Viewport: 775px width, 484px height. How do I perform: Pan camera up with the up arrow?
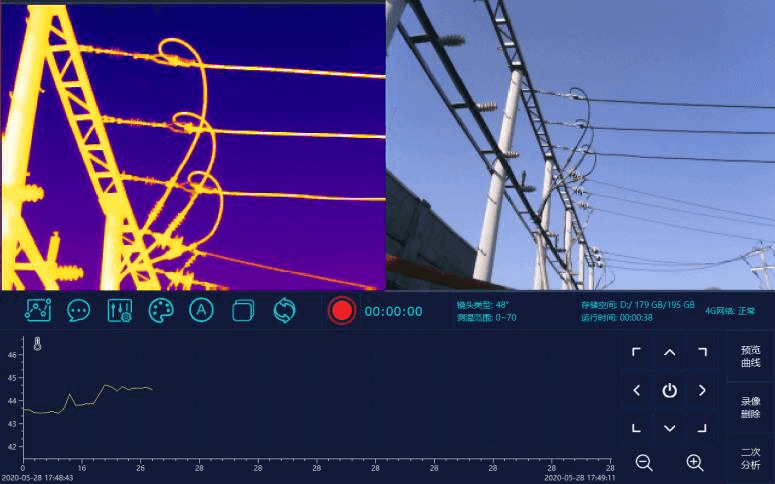point(669,352)
